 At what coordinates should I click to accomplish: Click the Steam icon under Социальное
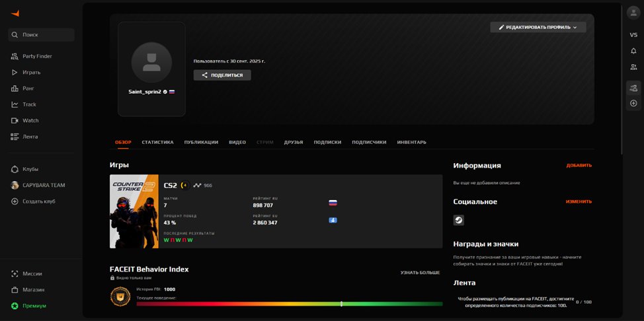pos(459,220)
